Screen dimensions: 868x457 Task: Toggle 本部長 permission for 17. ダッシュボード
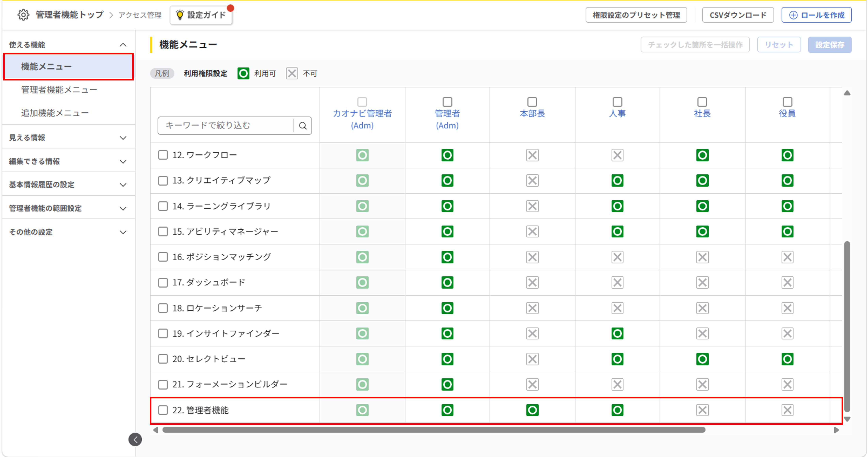click(x=532, y=282)
